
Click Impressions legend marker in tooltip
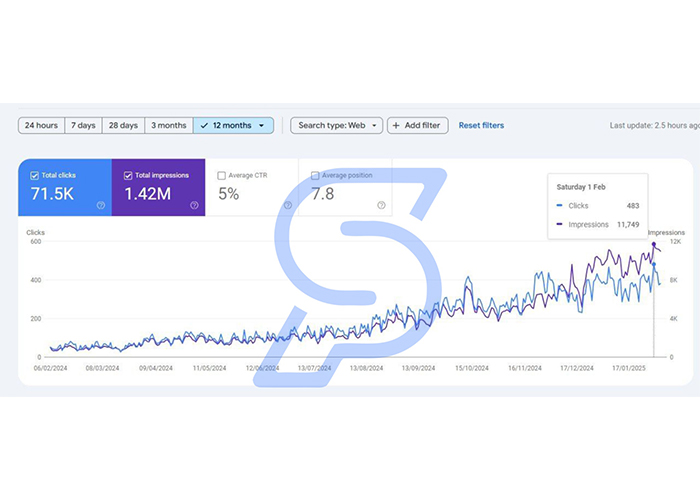(x=559, y=224)
